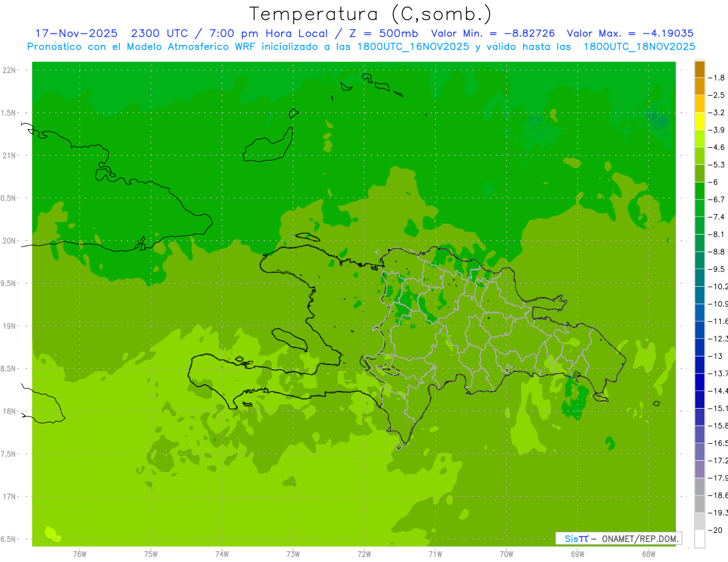Click the '75W' longitude axis label
This screenshot has width=728, height=562.
151,554
